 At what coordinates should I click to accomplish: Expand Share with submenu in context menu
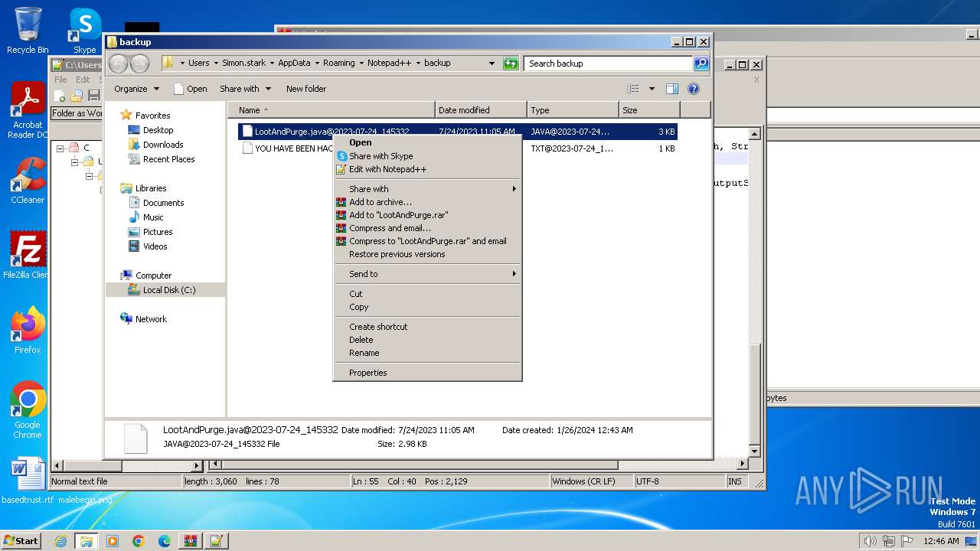pyautogui.click(x=427, y=189)
